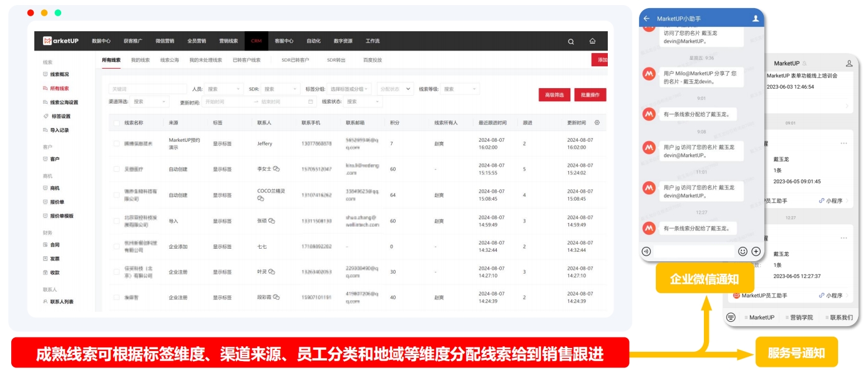Image resolution: width=868 pixels, height=373 pixels.
Task: Open 数据中心 in the top navigation
Action: click(x=101, y=41)
